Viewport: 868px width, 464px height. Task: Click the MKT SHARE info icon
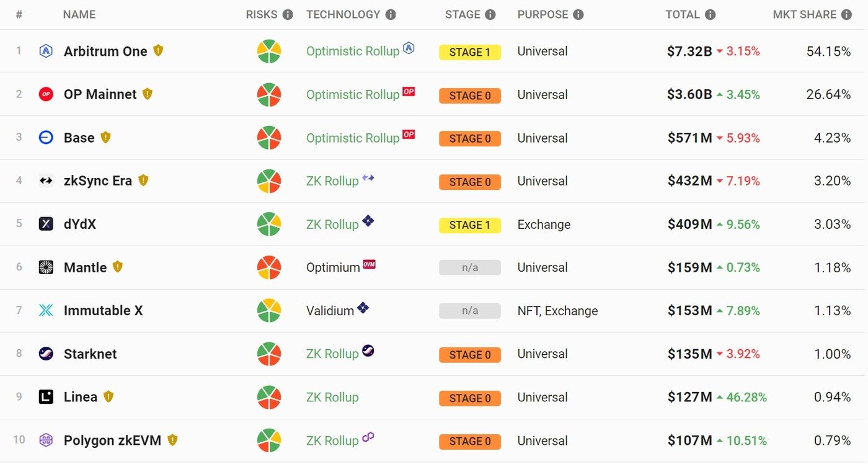pos(846,14)
